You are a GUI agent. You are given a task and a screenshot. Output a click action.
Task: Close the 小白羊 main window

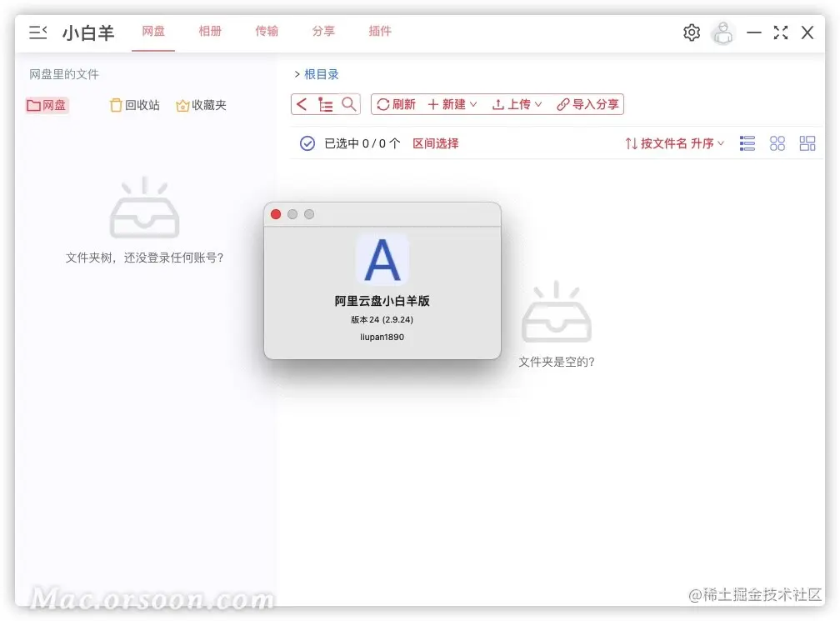click(807, 33)
